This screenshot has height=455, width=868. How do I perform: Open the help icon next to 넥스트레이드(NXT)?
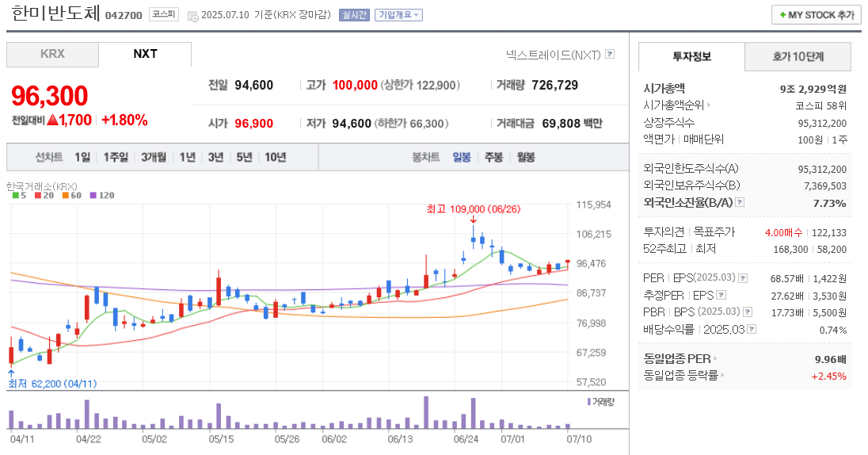tap(610, 55)
